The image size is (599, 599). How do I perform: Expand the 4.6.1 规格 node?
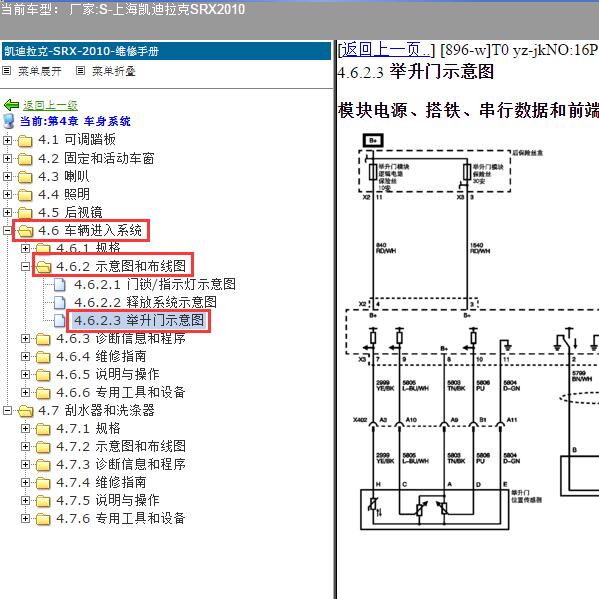coord(25,248)
